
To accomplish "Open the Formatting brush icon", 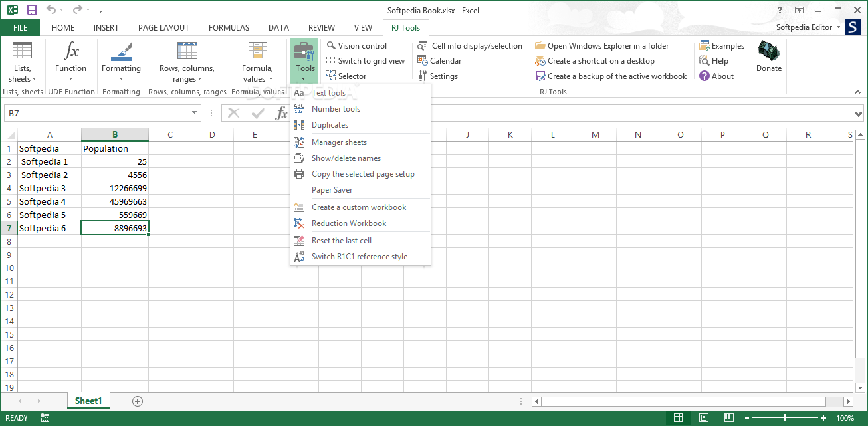I will click(121, 51).
